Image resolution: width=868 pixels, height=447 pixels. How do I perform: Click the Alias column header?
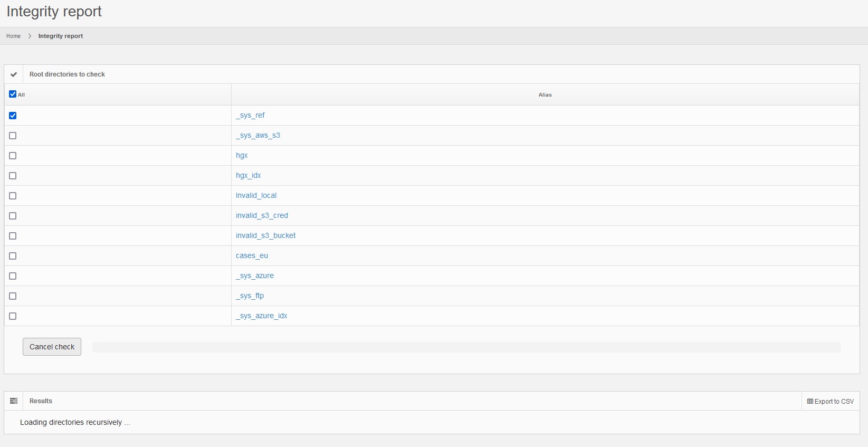click(545, 95)
